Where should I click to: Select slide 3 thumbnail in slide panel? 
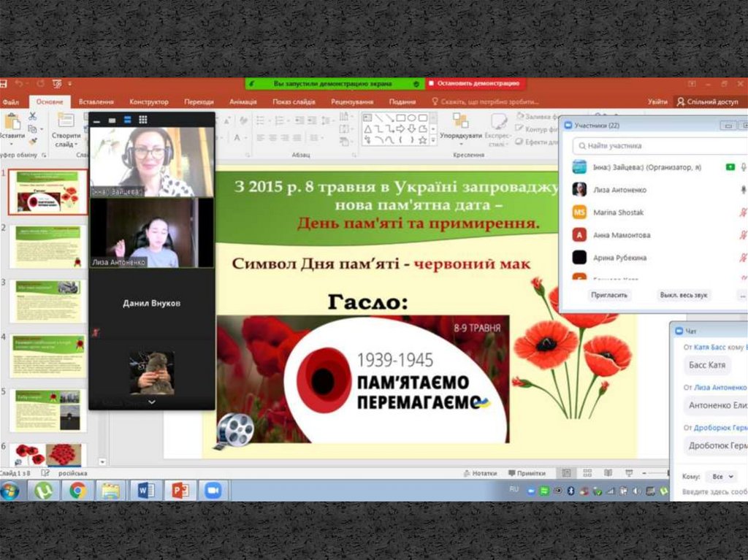click(47, 302)
